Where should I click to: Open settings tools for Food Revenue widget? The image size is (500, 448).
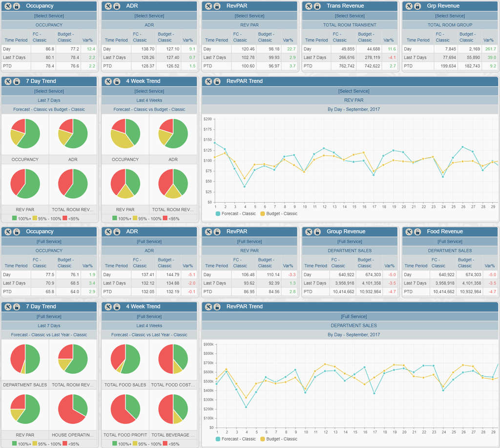pos(409,231)
